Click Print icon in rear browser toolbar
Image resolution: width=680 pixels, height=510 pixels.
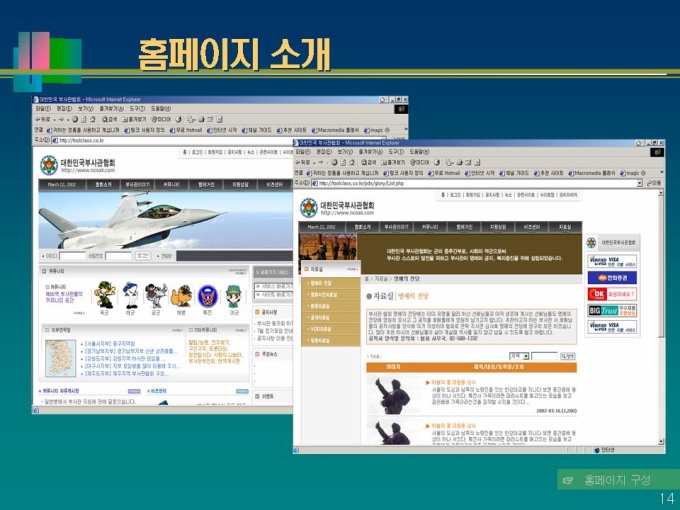[201, 119]
